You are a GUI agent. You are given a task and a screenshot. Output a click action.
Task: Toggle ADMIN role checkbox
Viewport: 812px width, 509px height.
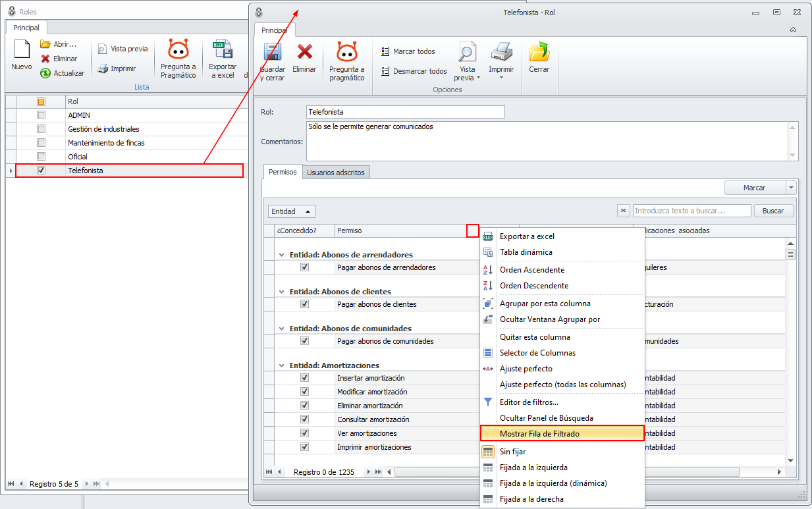click(41, 115)
